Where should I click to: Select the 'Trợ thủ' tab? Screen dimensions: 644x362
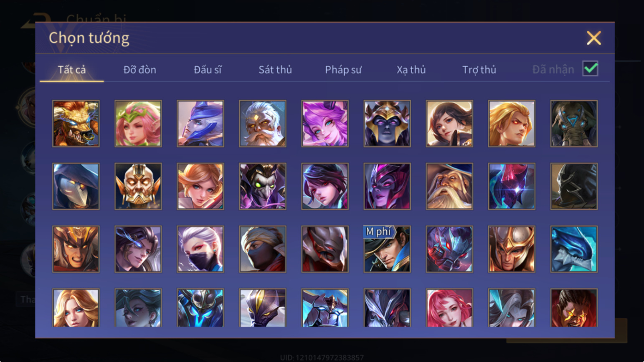tap(479, 70)
